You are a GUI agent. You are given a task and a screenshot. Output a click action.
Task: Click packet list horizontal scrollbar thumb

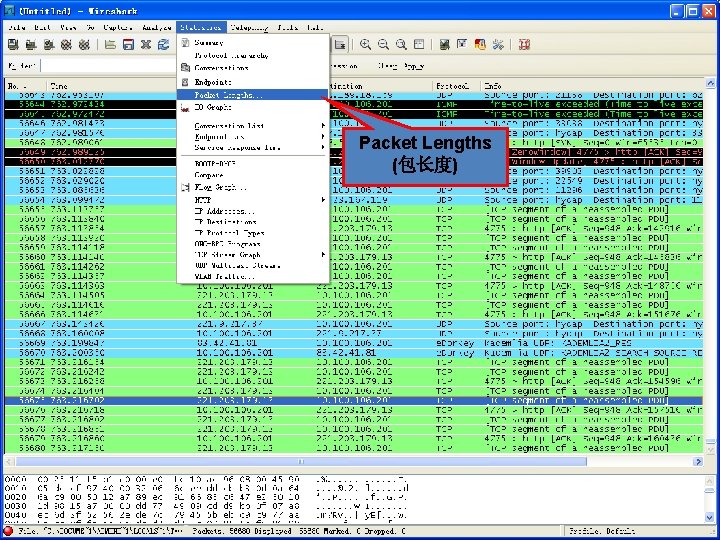(301, 461)
